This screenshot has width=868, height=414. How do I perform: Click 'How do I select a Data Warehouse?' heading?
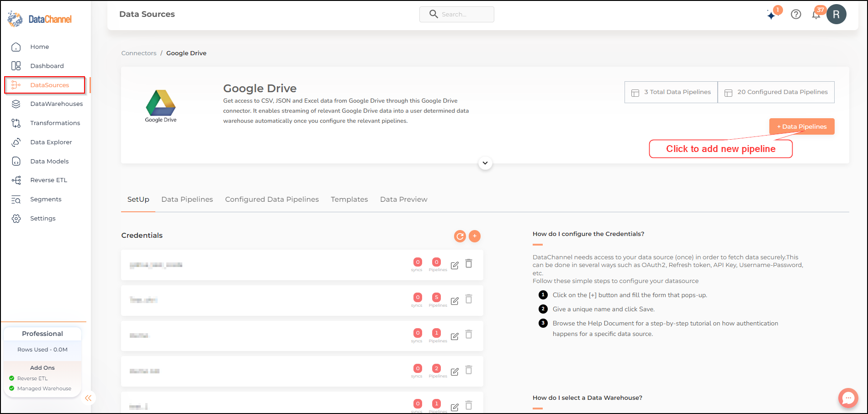pos(587,398)
